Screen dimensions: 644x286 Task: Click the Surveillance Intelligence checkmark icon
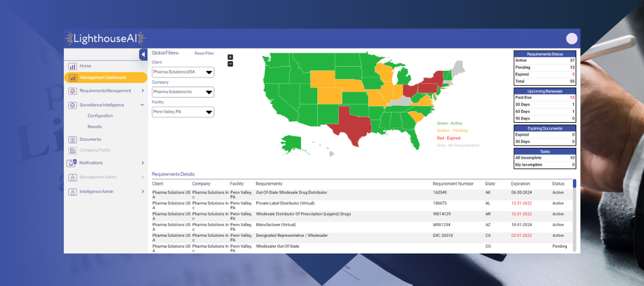[x=72, y=105]
